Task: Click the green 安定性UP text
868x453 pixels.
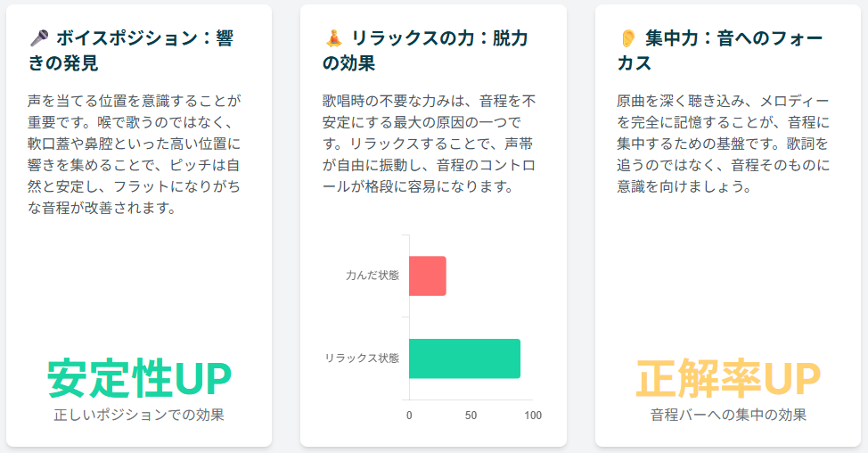Action: [139, 379]
